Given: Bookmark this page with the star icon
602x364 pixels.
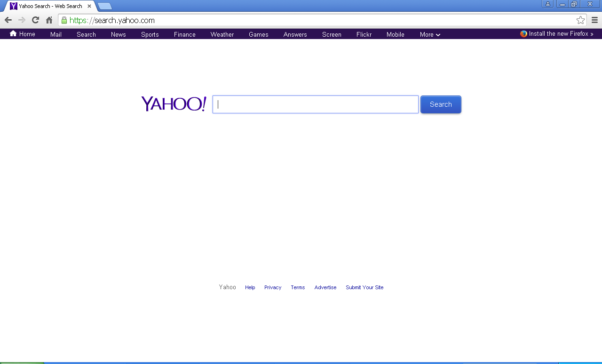Looking at the screenshot, I should [580, 20].
